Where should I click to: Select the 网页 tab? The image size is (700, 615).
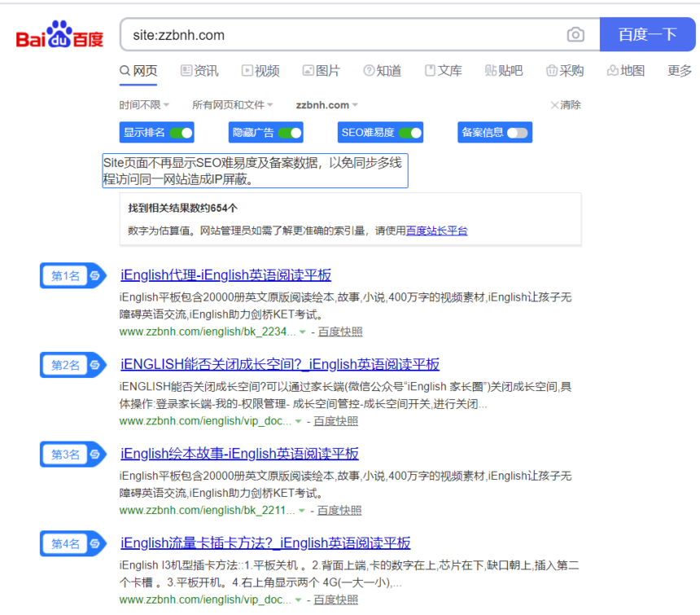tap(138, 71)
